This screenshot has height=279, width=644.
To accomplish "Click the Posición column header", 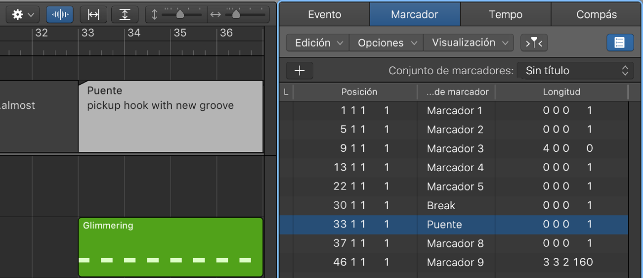I will tap(359, 92).
